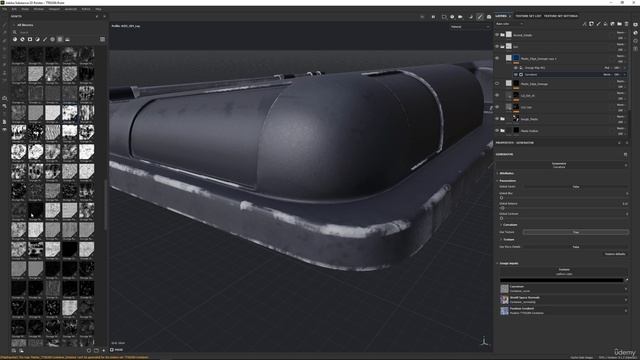Switch to Texture Set Settings tab
640x360 pixels.
(561, 16)
